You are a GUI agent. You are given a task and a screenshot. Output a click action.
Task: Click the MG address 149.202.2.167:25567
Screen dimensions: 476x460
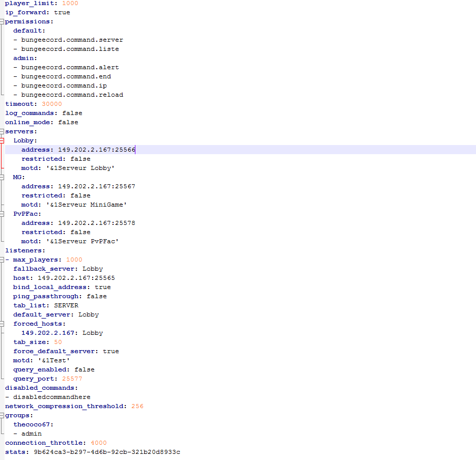pyautogui.click(x=97, y=186)
